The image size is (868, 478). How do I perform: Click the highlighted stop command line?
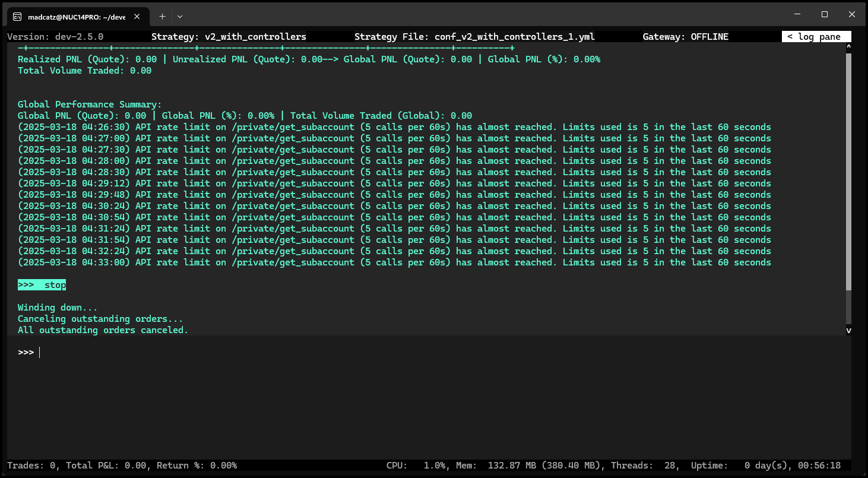[42, 285]
